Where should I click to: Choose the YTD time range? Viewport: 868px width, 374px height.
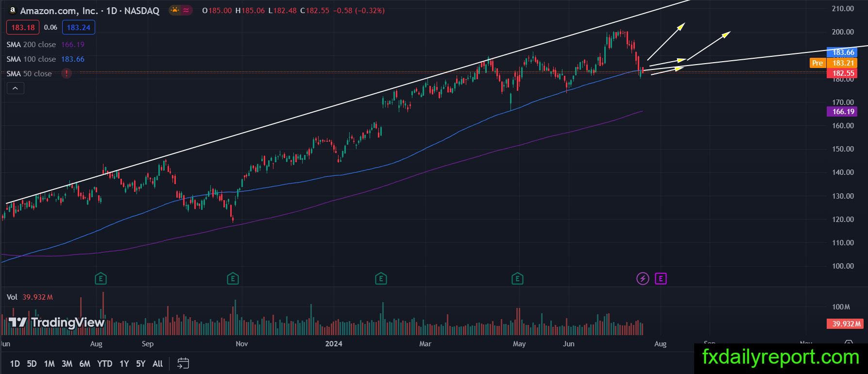coord(104,363)
